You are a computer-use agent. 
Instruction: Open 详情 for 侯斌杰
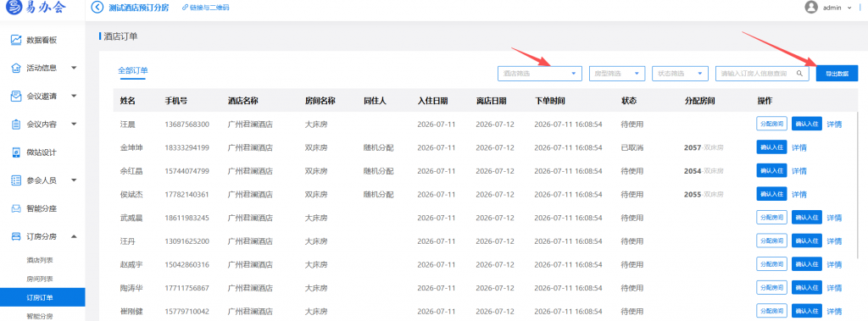798,194
